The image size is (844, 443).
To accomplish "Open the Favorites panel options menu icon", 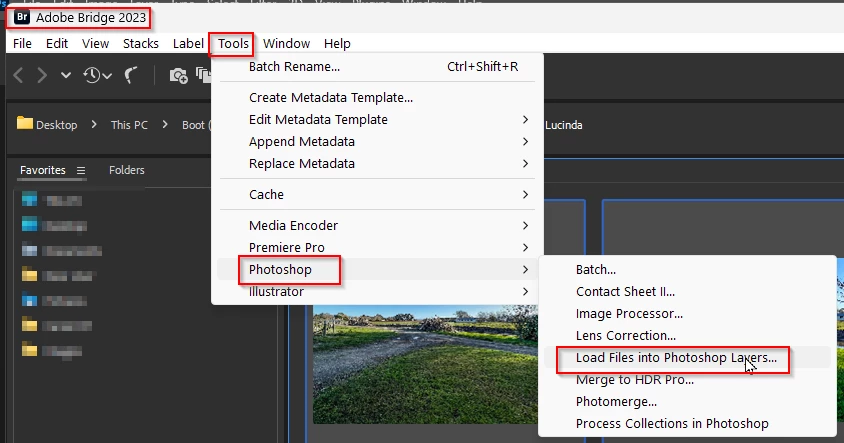I will (81, 171).
